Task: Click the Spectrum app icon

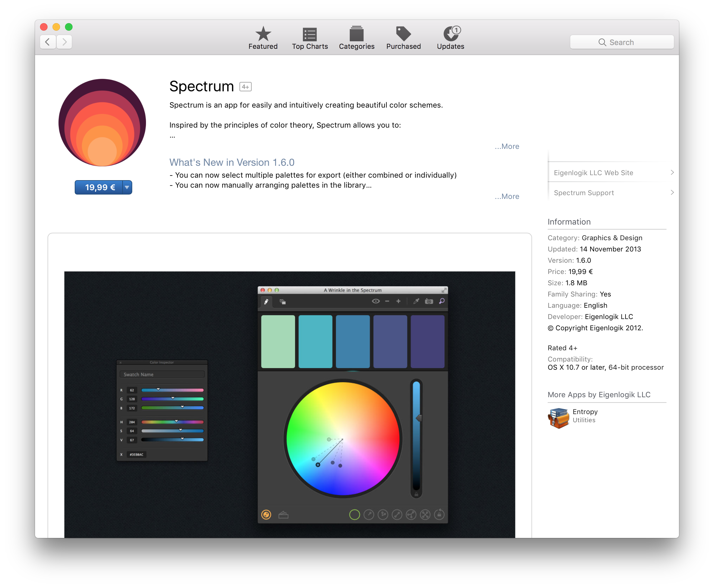Action: [102, 123]
